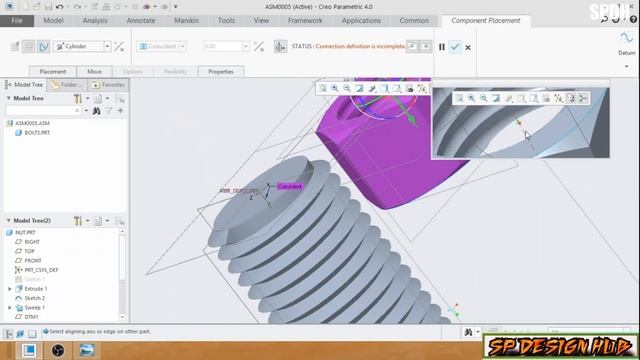Open upper Model Tree settings tool icon
640x360 pixels.
pyautogui.click(x=78, y=98)
